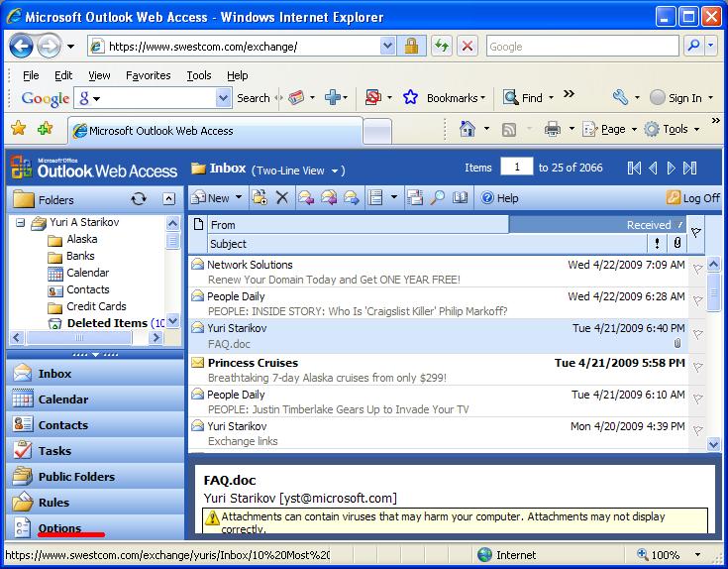This screenshot has height=569, width=728.
Task: Collapse the Folders pane with the chevron button
Action: pyautogui.click(x=168, y=199)
